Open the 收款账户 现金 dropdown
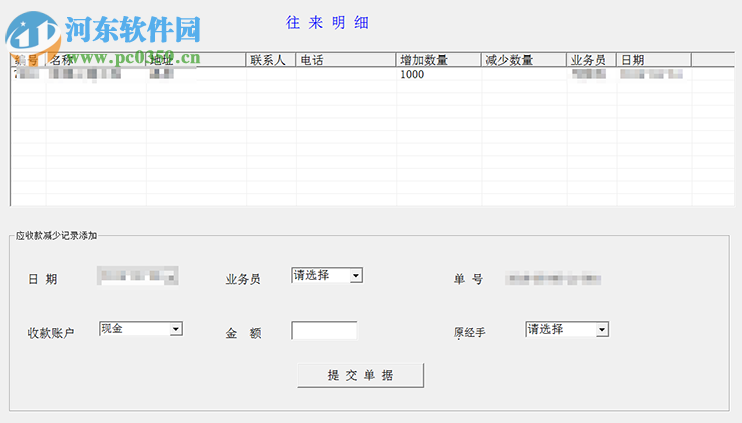 141,329
